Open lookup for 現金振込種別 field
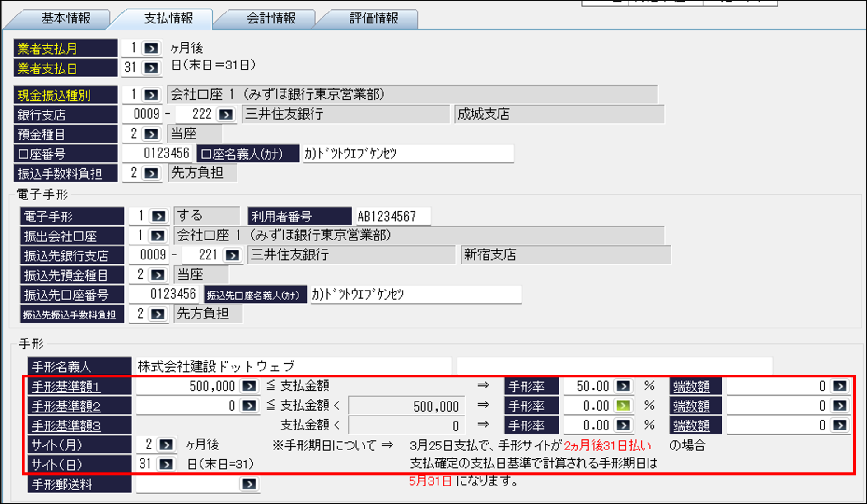Image resolution: width=867 pixels, height=504 pixels. point(151,95)
